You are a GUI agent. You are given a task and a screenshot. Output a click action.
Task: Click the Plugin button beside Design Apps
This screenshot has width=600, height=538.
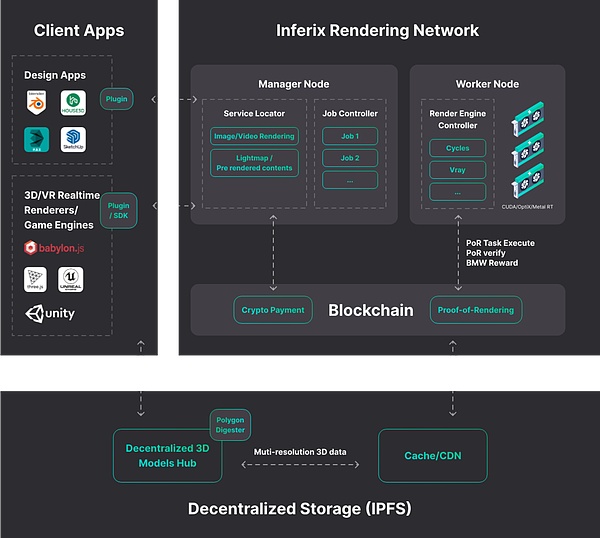(116, 100)
